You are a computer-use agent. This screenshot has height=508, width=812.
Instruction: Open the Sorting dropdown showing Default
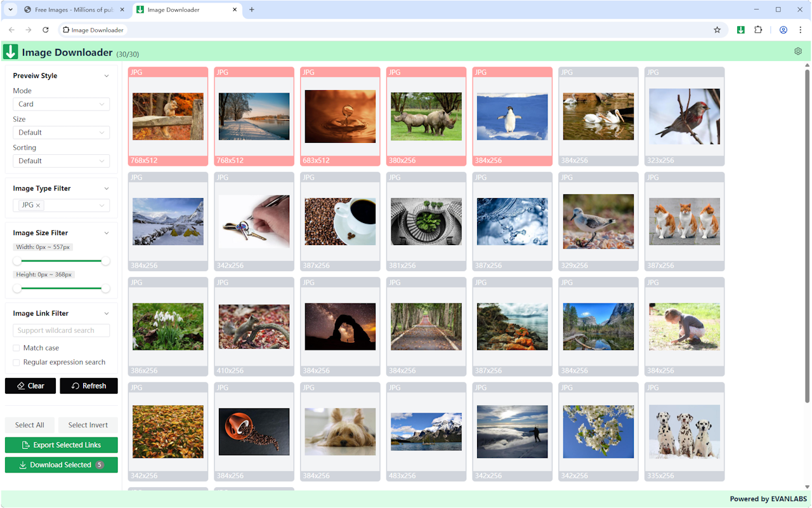pyautogui.click(x=61, y=161)
